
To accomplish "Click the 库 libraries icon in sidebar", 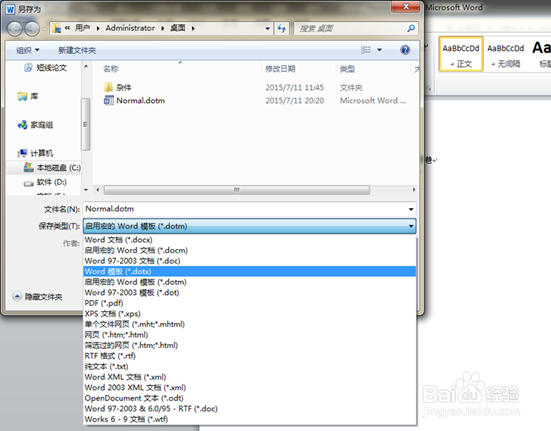I will [22, 96].
